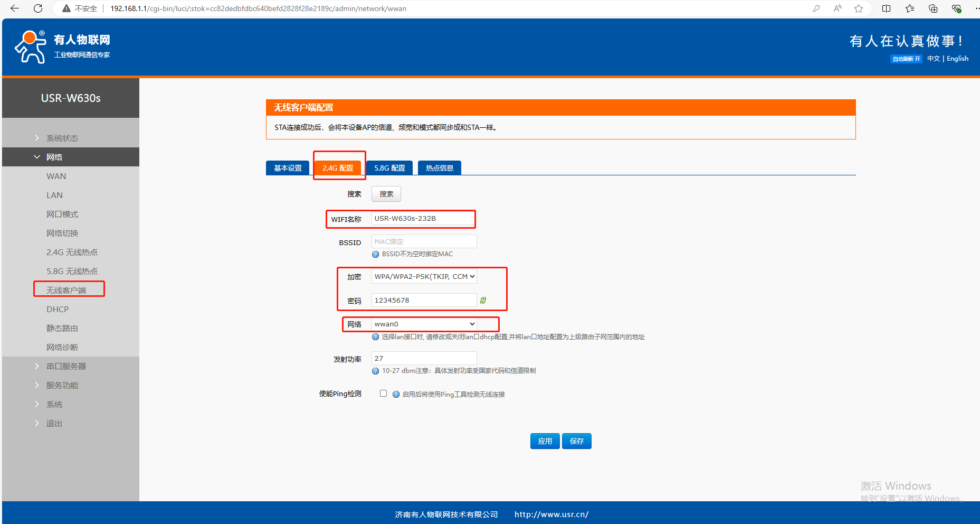Enable the 使能Ping检测 checkbox
Viewport: 980px width, 524px height.
pos(384,394)
